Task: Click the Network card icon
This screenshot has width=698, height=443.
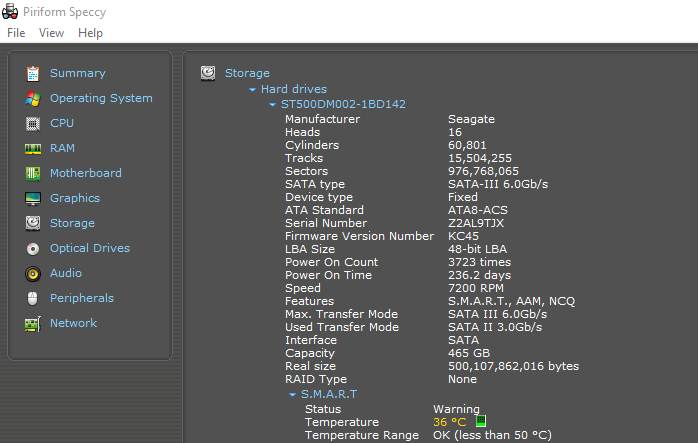Action: [33, 324]
